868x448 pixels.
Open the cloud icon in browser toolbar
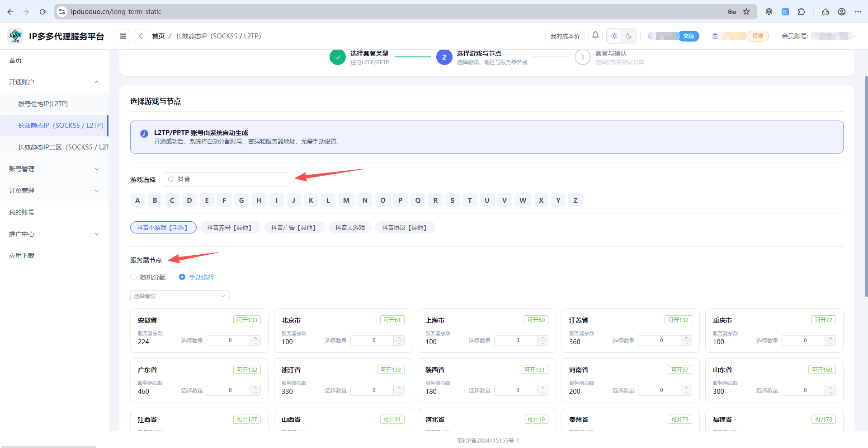pyautogui.click(x=826, y=12)
